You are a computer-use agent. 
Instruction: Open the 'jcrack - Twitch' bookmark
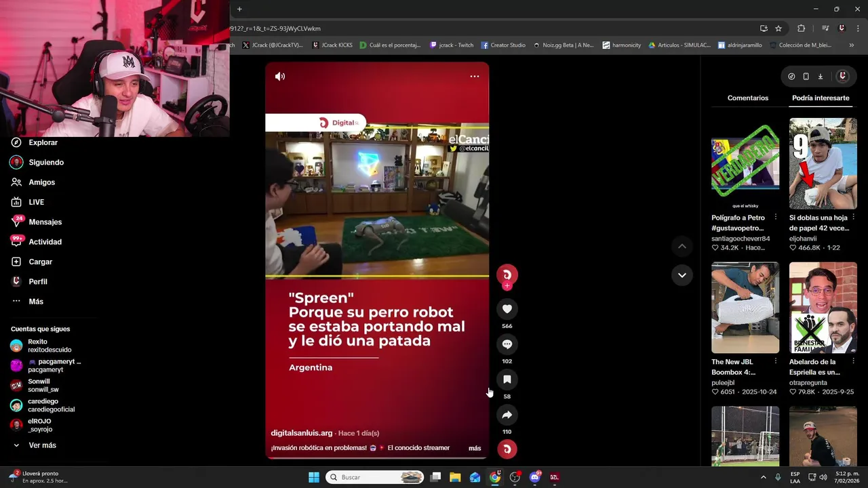(452, 45)
